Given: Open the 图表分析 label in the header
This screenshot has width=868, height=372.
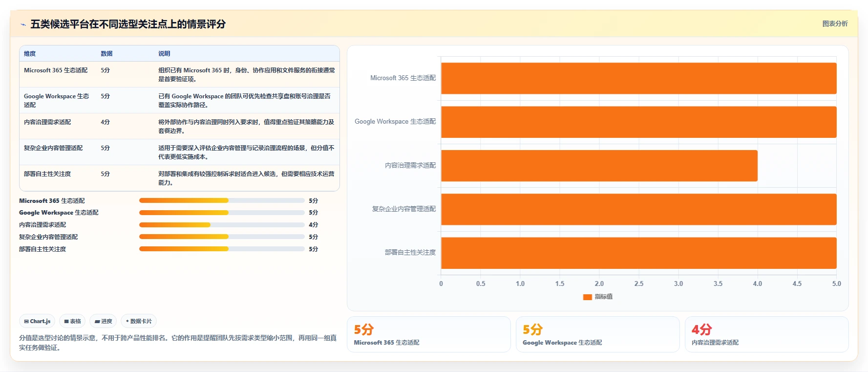Looking at the screenshot, I should (x=835, y=23).
